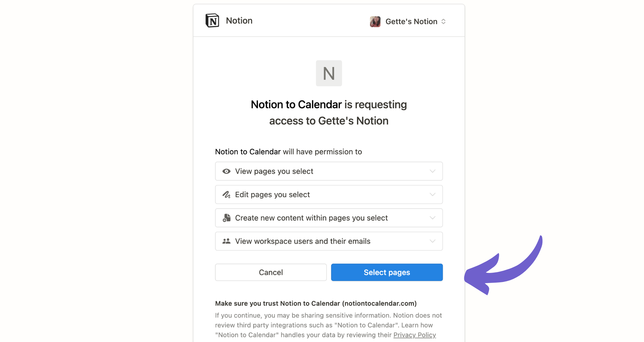Click the pencil icon on Edit pages row

tap(226, 194)
